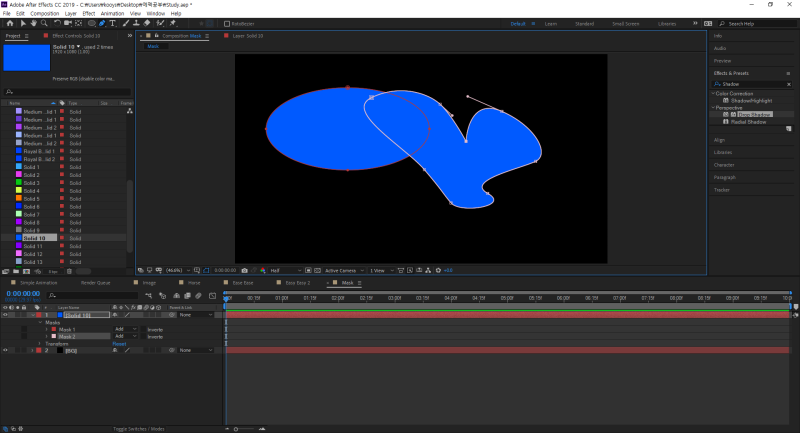Select the Brush tool

pos(126,23)
